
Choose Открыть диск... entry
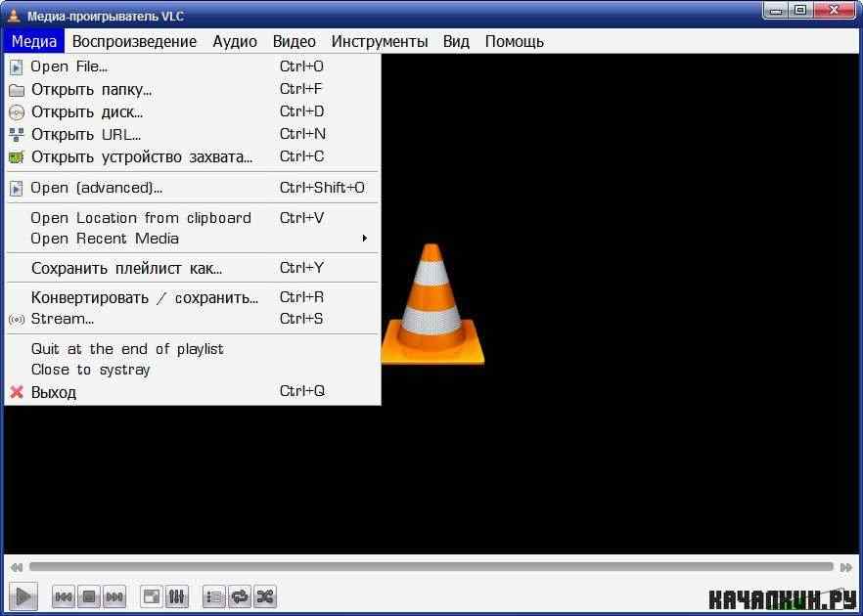tap(192, 112)
